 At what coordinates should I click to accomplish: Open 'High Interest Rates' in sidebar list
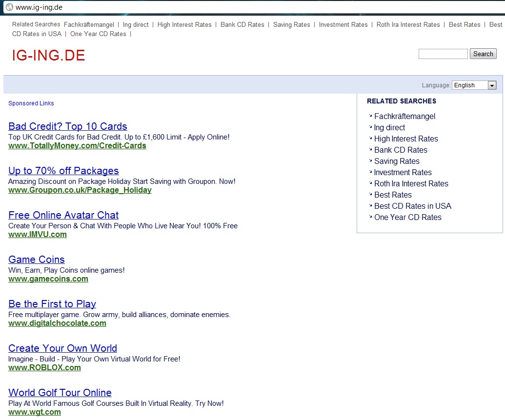(x=406, y=139)
